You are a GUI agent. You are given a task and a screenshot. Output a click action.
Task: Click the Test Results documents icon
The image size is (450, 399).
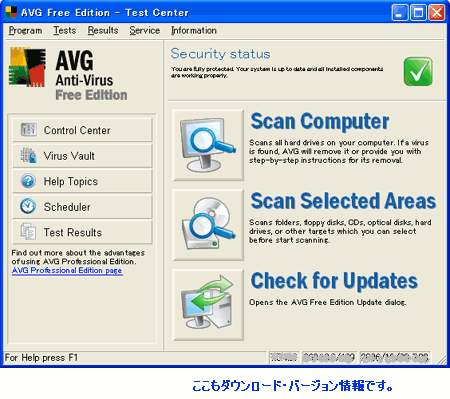28,232
